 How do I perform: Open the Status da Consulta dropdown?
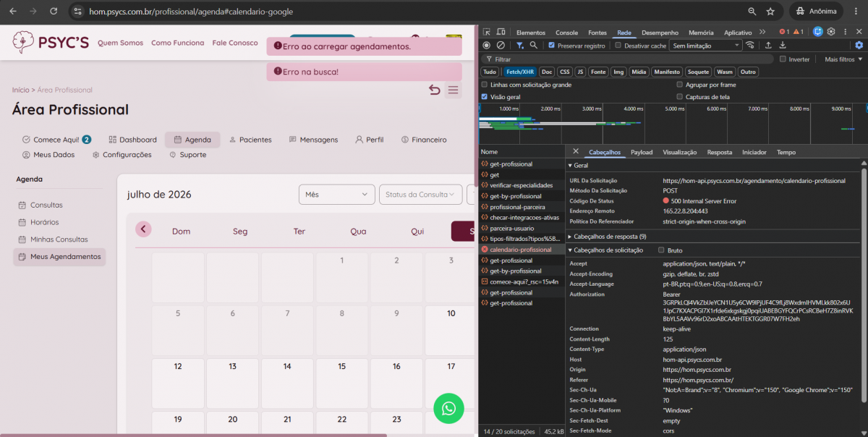pyautogui.click(x=421, y=195)
